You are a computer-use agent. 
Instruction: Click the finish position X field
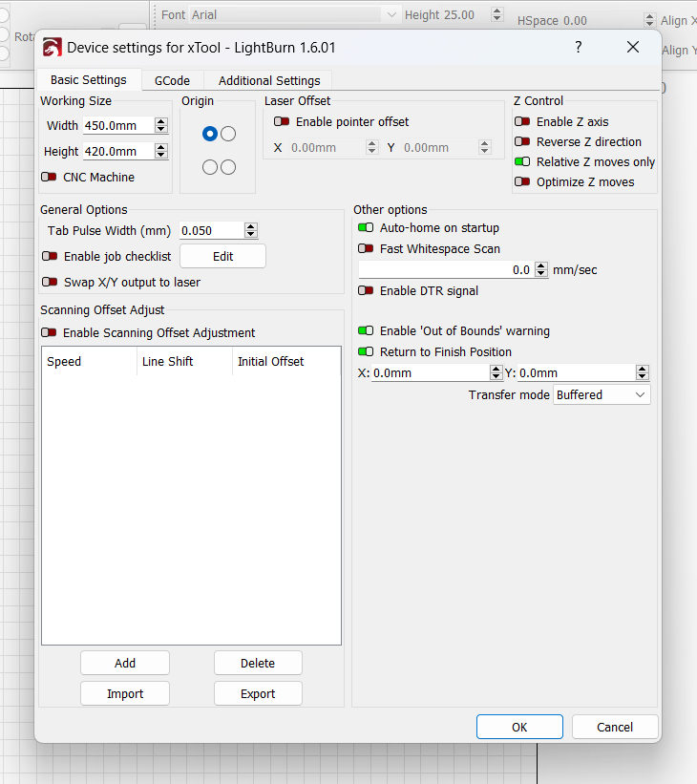click(431, 373)
